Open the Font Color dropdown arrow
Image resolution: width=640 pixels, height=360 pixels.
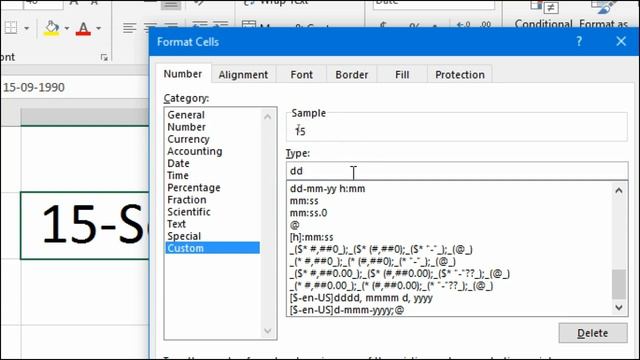pyautogui.click(x=98, y=29)
